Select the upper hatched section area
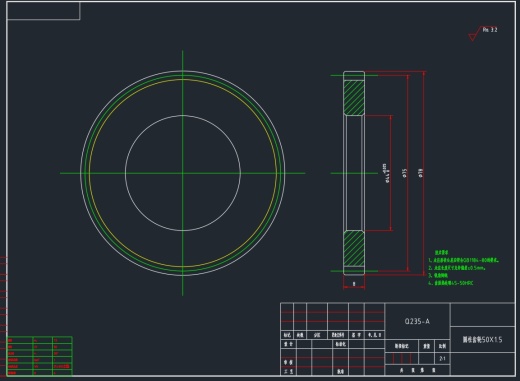This screenshot has height=381, width=520. (354, 97)
